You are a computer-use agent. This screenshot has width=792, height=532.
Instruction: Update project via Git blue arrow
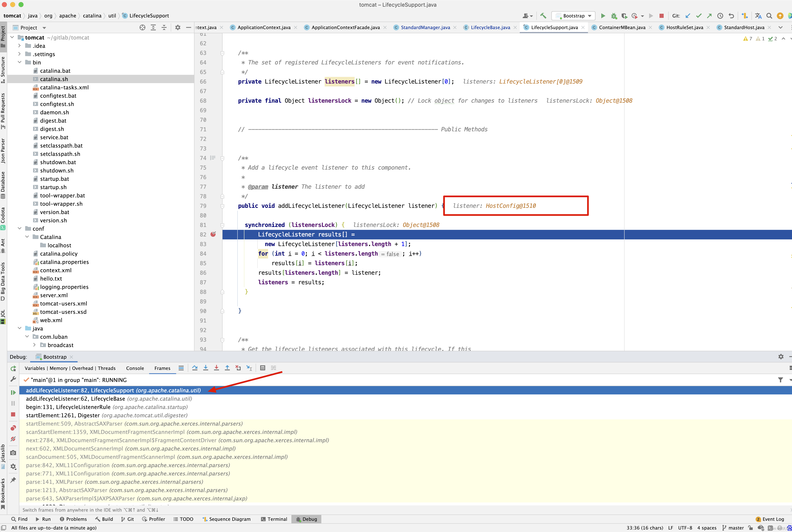click(688, 16)
